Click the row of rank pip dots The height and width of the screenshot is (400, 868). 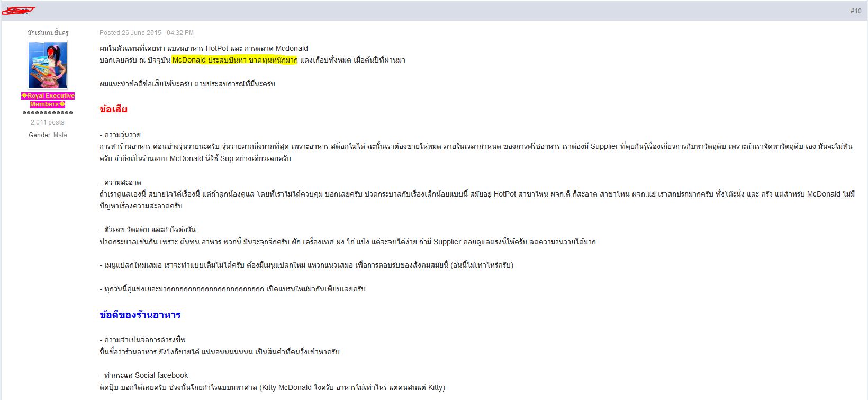(x=48, y=113)
